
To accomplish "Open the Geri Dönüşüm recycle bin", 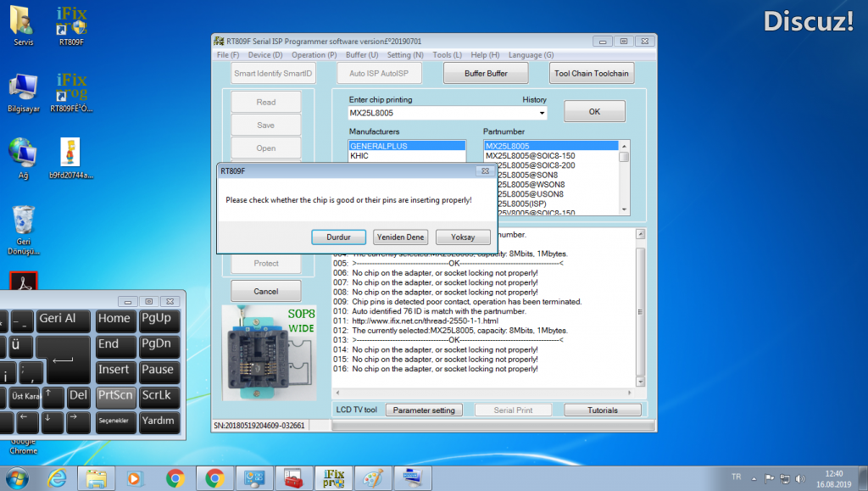I will (x=24, y=222).
